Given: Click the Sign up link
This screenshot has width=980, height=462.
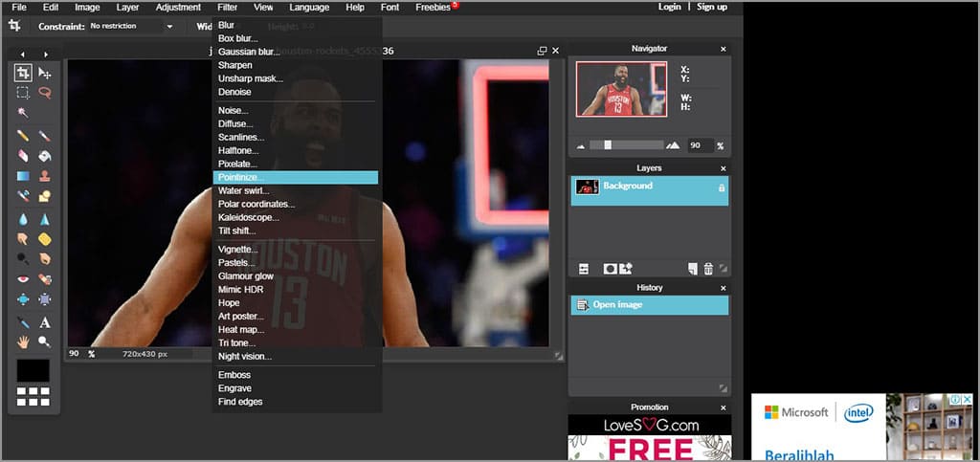Looking at the screenshot, I should 711,7.
